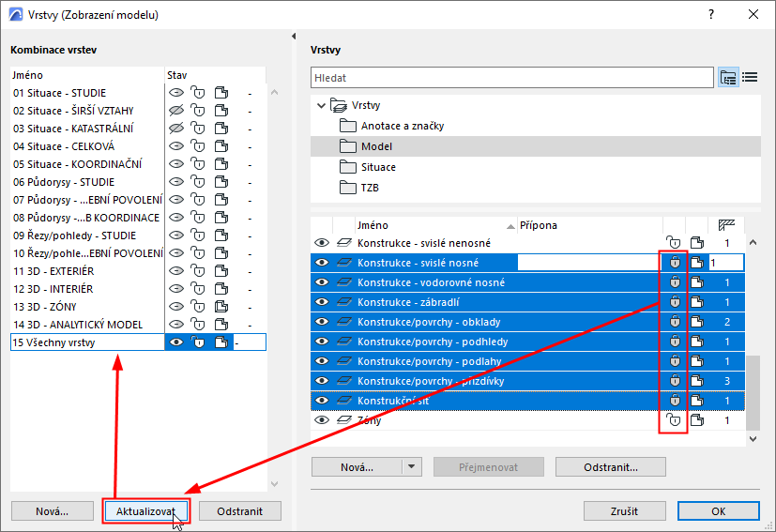Image resolution: width=776 pixels, height=532 pixels.
Task: Cancel dialog with Zrušit
Action: 624,510
